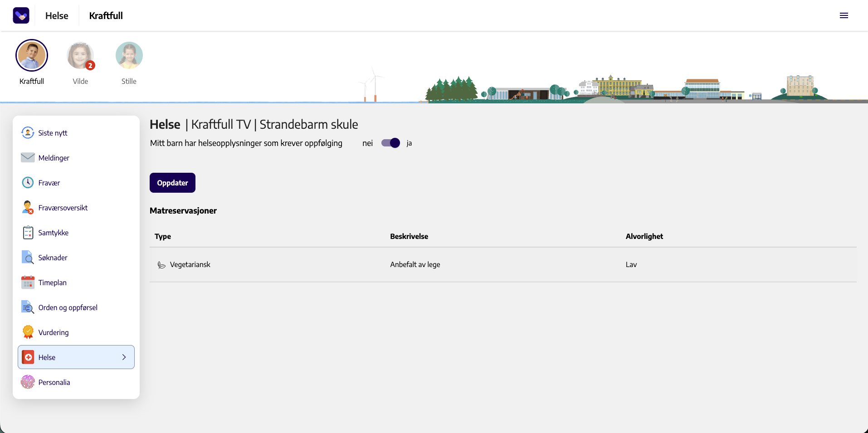Go to Fravær page

click(76, 183)
